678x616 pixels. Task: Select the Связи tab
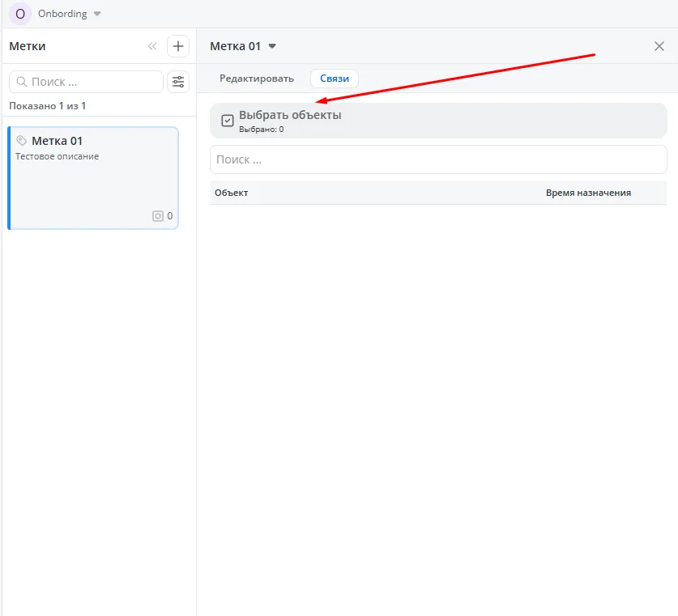tap(335, 79)
